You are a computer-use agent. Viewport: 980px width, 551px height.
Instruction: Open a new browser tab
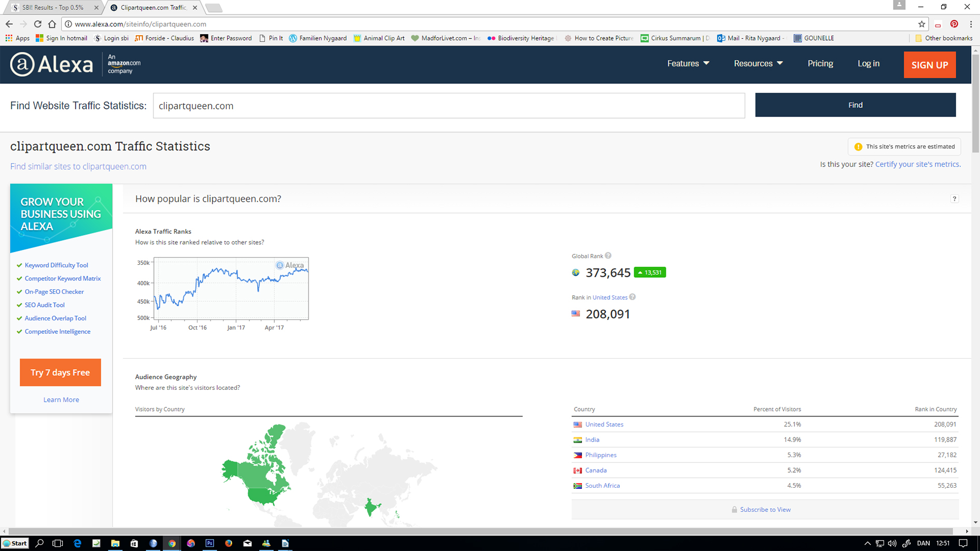point(213,8)
